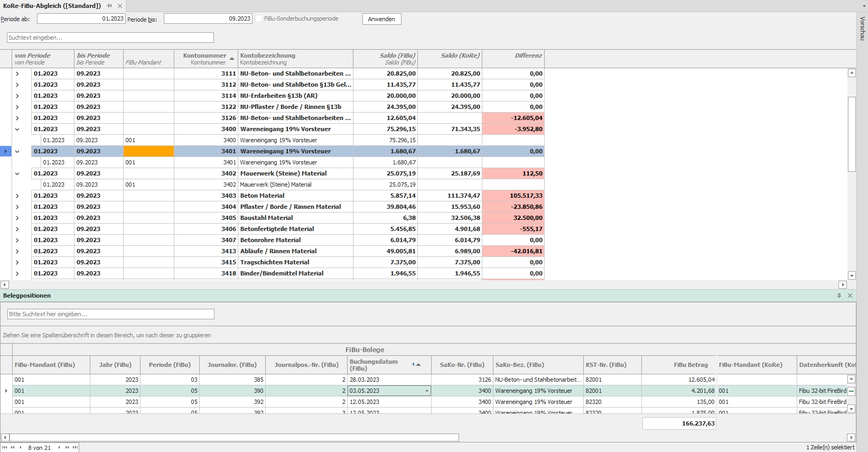Skip to next page in record navigator
Viewport: 868px width, 452px height.
pyautogui.click(x=67, y=448)
